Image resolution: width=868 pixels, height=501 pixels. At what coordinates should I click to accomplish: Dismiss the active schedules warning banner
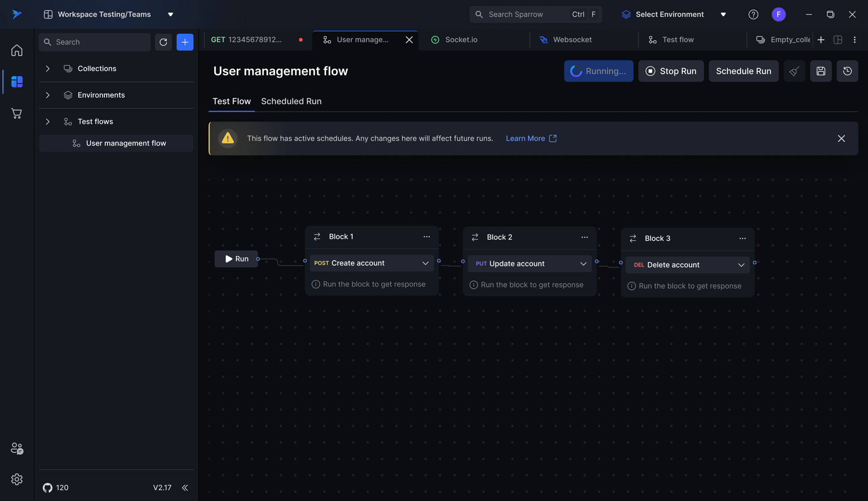[x=841, y=139]
